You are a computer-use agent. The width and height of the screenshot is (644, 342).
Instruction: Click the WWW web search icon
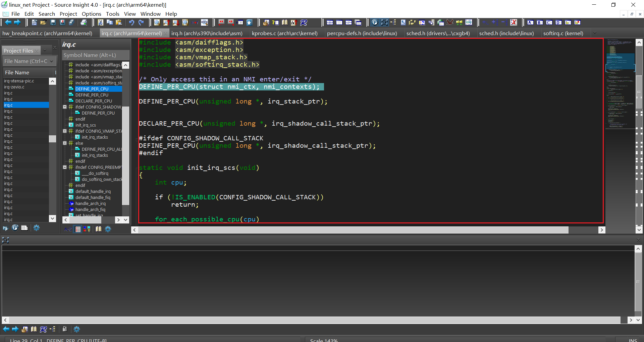204,22
